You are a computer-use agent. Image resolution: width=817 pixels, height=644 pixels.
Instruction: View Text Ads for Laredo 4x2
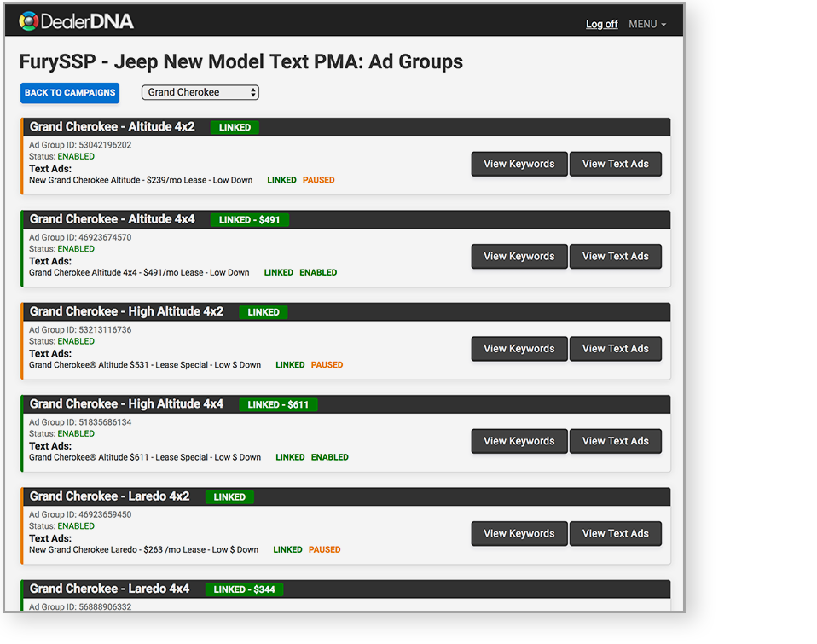[x=616, y=533]
